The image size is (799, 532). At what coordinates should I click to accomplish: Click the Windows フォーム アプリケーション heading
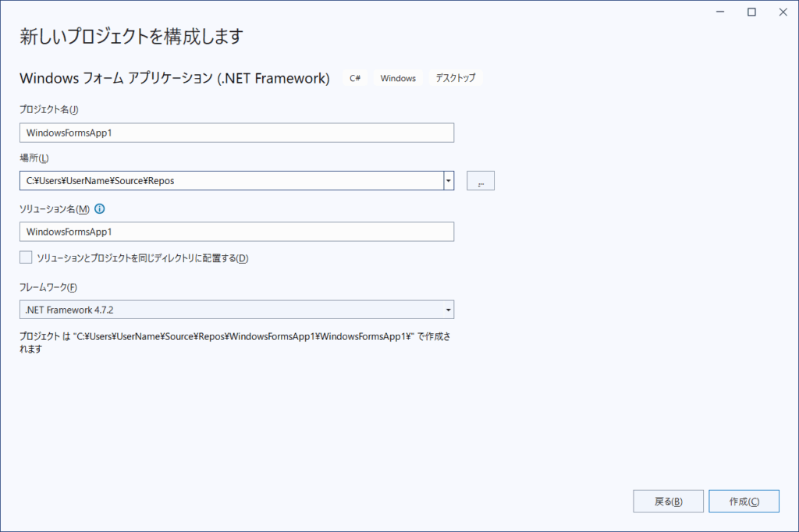(175, 78)
